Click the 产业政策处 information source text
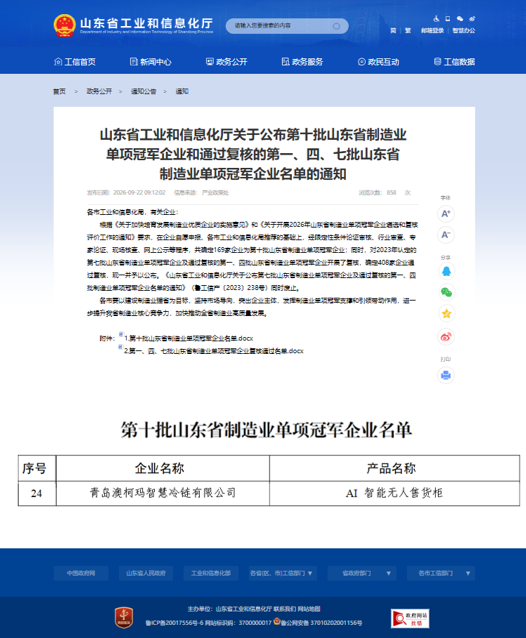Image resolution: width=526 pixels, height=638 pixels. pyautogui.click(x=216, y=192)
